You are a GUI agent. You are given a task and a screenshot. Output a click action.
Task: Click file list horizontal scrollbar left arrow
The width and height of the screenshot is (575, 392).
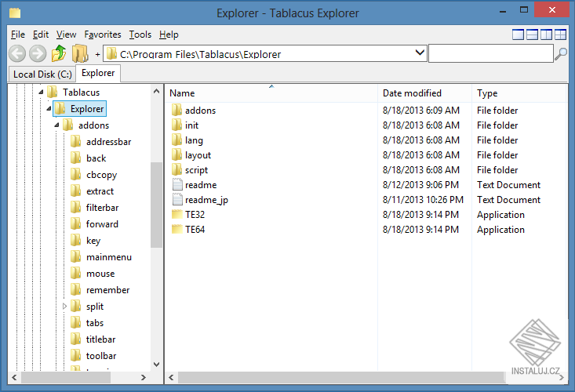coord(171,377)
